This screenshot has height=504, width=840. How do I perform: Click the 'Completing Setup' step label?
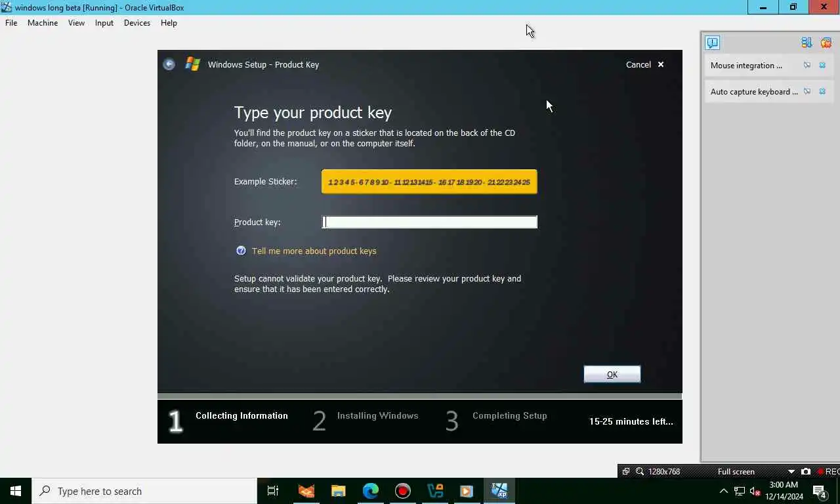coord(510,415)
